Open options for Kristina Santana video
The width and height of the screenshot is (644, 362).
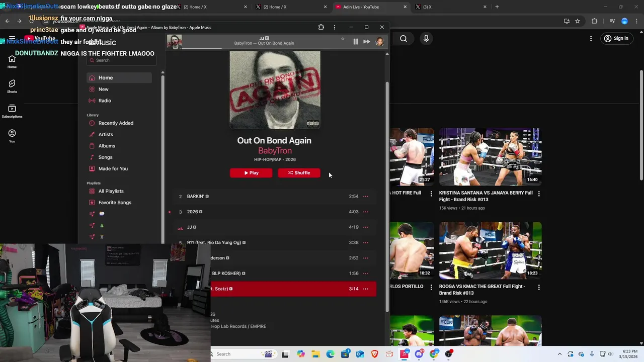pos(539,193)
